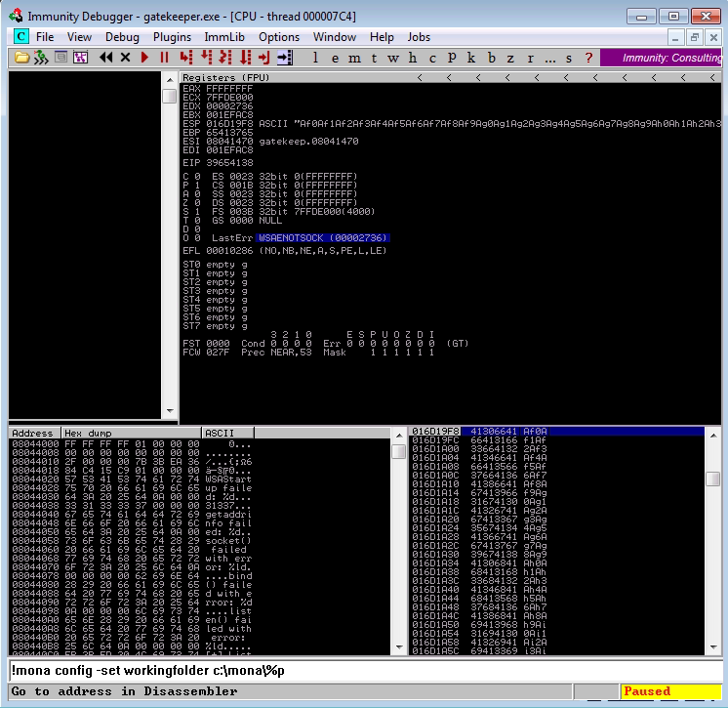Click the Python shell snake icon
The height and width of the screenshot is (708, 728).
point(41,58)
